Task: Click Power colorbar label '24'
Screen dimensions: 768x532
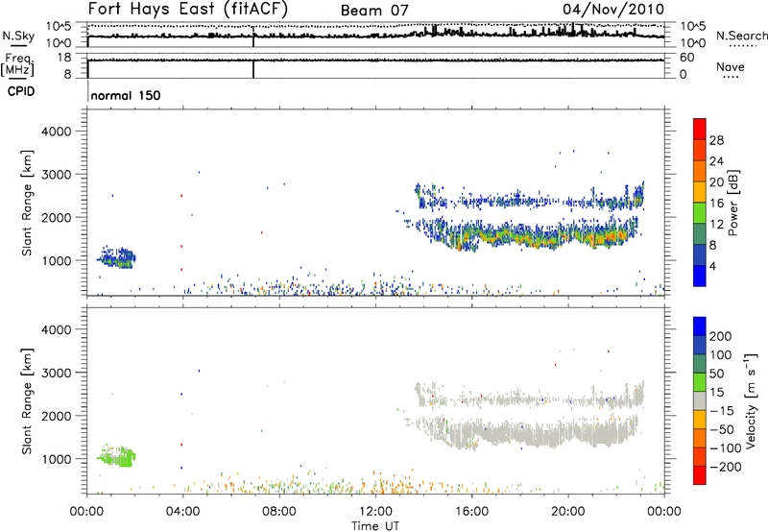Action: pyautogui.click(x=716, y=161)
